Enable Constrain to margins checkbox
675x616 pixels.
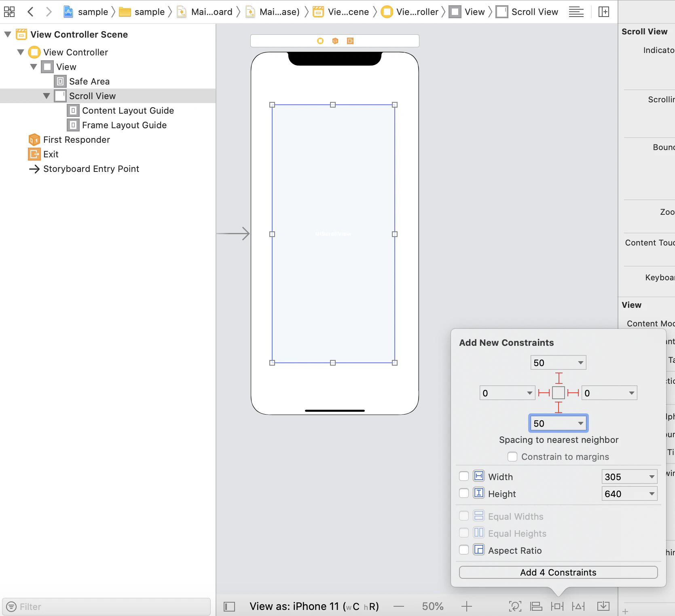coord(512,457)
